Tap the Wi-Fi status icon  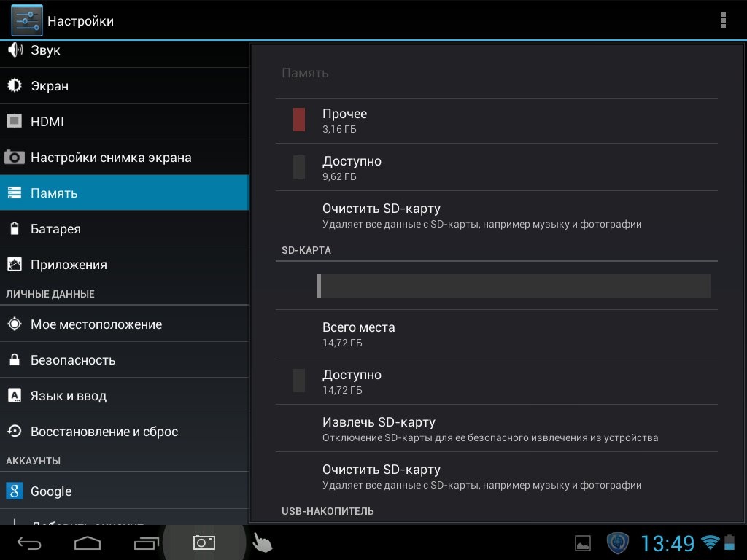point(709,542)
